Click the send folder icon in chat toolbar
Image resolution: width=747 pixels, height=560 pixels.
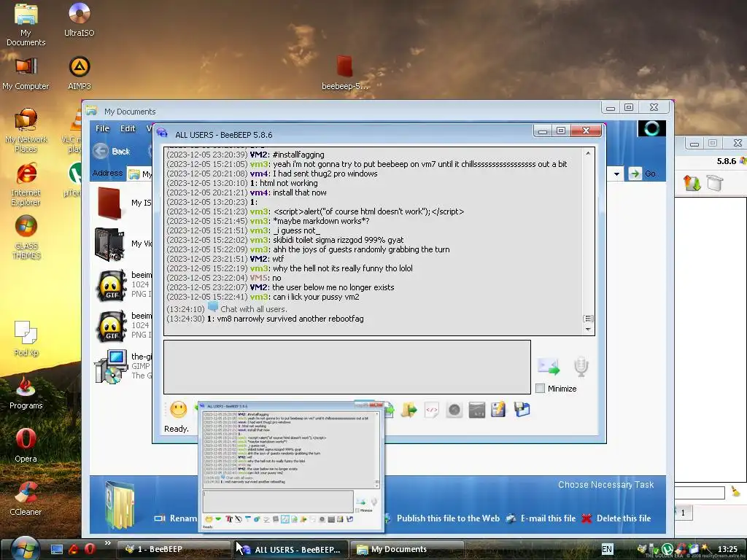[x=409, y=410]
